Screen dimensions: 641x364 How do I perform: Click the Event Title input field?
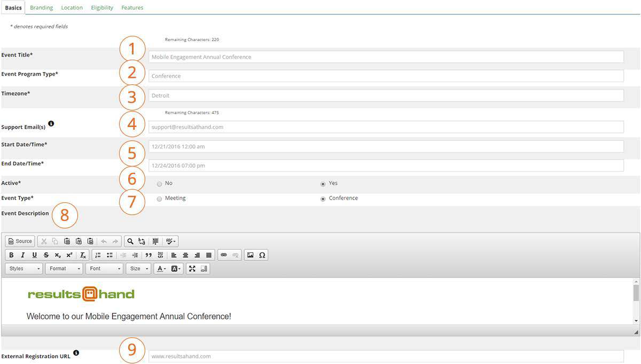coord(386,57)
